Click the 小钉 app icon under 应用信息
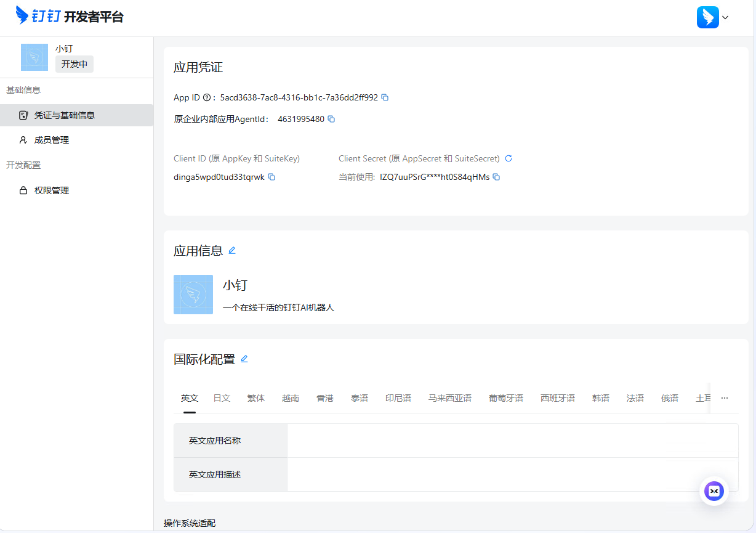Screen dimensions: 756x533 pyautogui.click(x=193, y=295)
